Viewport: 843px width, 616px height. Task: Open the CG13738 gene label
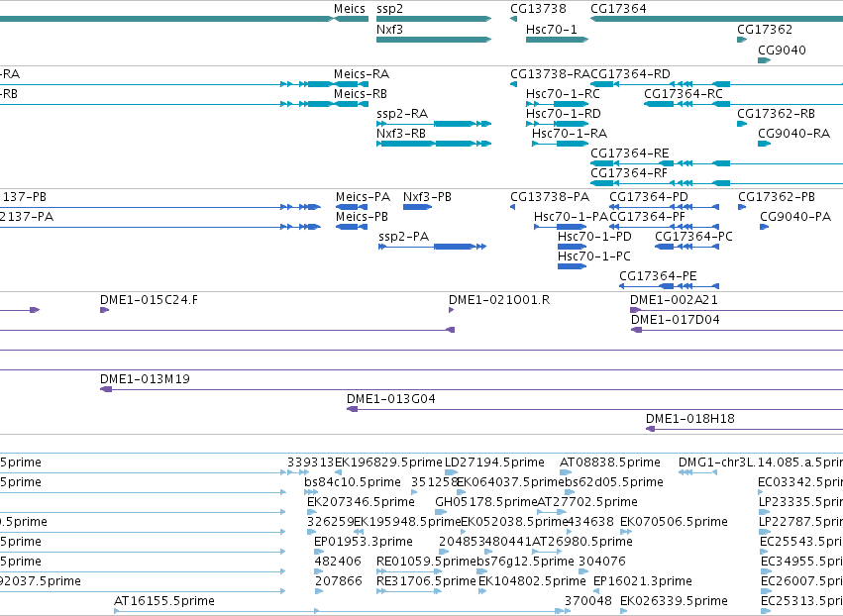538,9
